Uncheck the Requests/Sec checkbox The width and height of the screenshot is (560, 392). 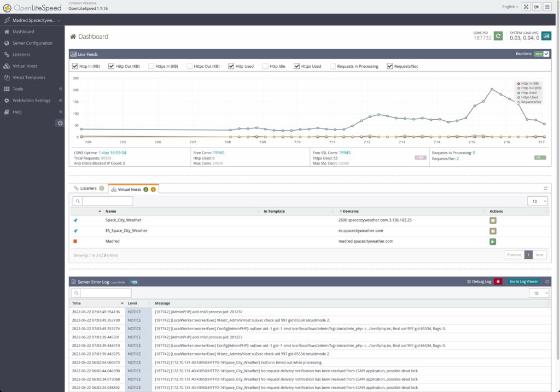point(389,66)
